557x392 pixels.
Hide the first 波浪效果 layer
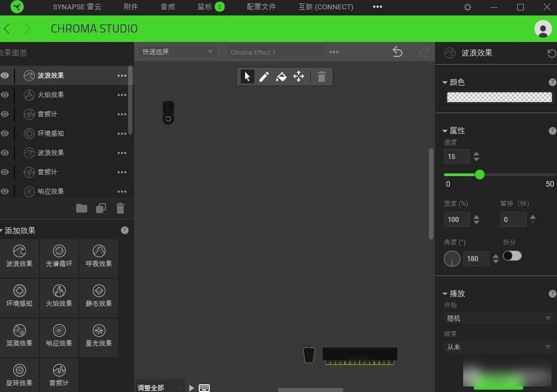[4, 75]
